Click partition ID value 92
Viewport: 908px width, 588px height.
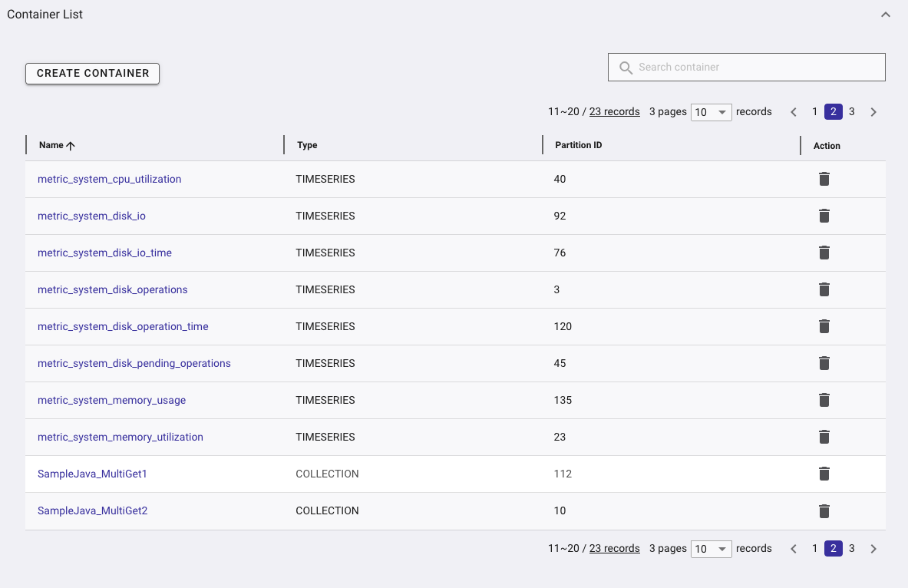pyautogui.click(x=560, y=216)
